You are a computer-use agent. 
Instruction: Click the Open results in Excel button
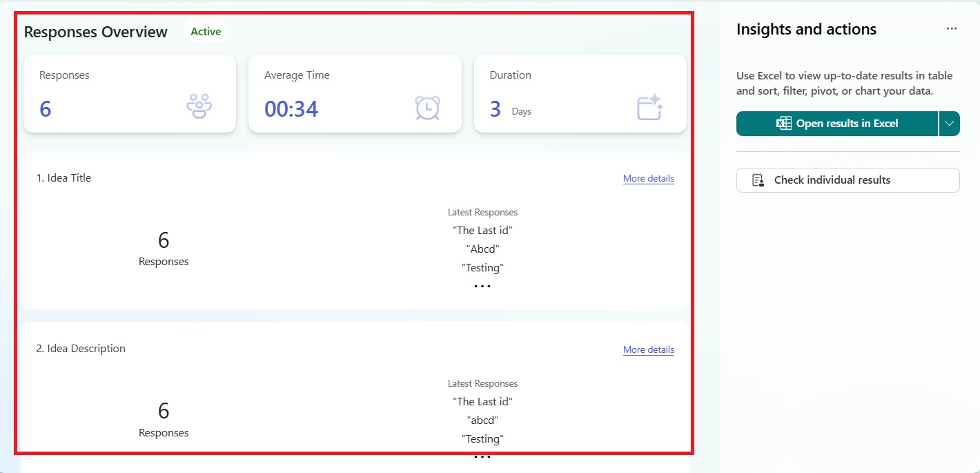[838, 124]
